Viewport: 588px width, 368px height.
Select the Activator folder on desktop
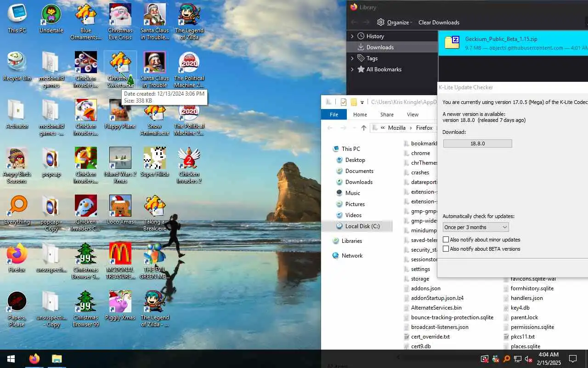[x=17, y=115]
